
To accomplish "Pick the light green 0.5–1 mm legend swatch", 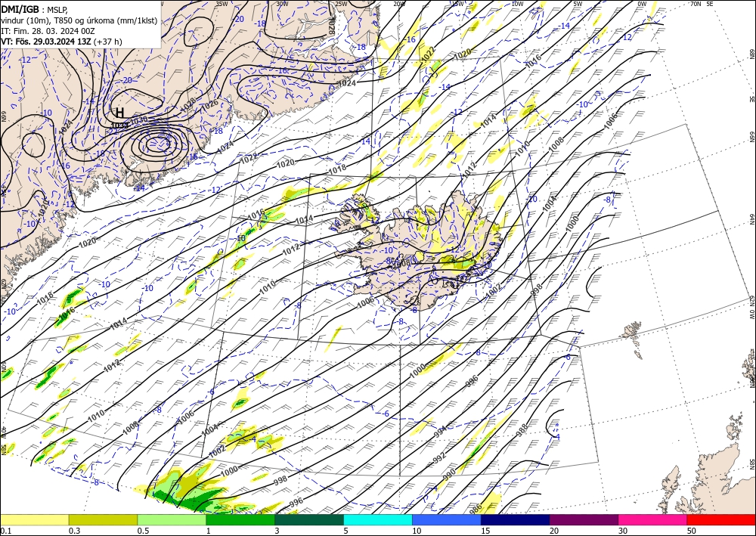I will [172, 519].
